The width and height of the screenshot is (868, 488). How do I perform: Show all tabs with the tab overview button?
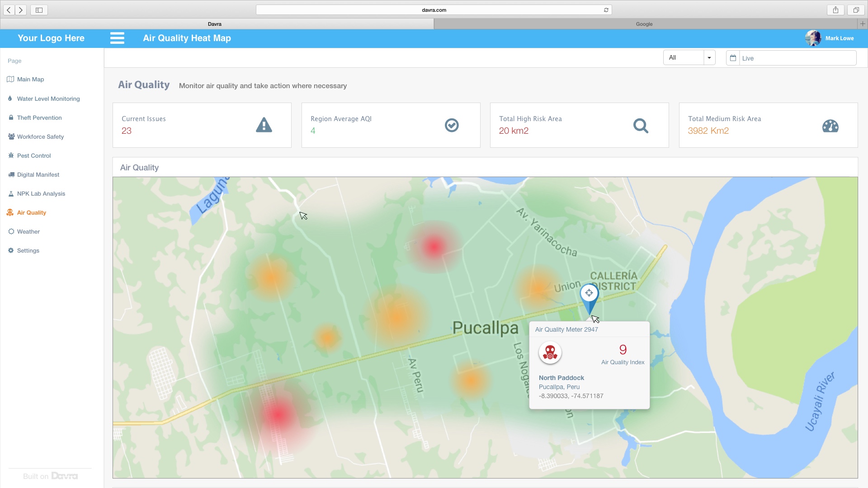point(856,10)
